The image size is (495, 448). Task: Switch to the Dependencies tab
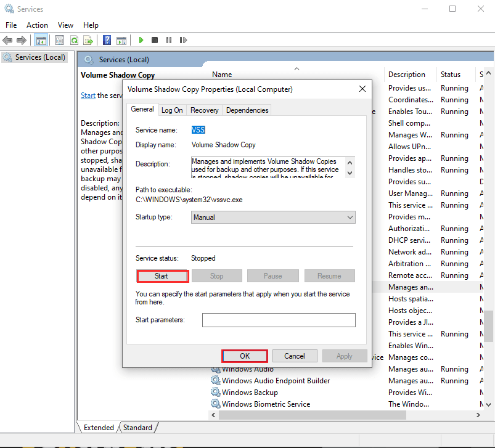[247, 110]
